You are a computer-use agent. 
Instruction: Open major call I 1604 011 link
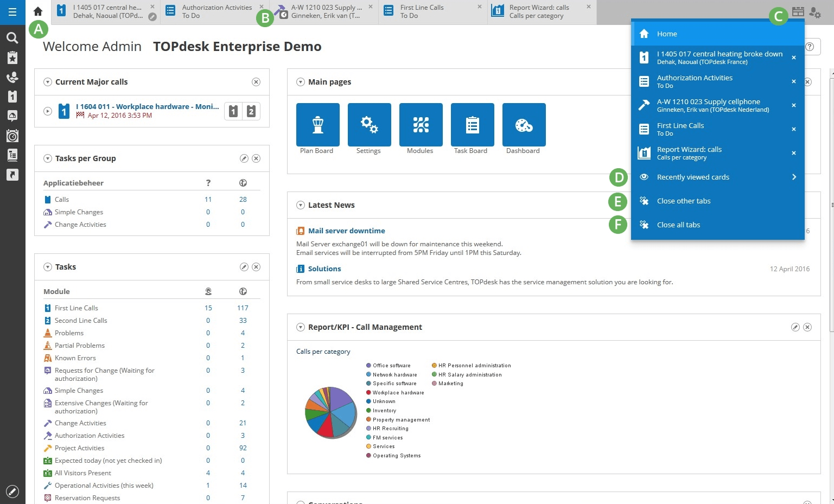[x=148, y=107]
